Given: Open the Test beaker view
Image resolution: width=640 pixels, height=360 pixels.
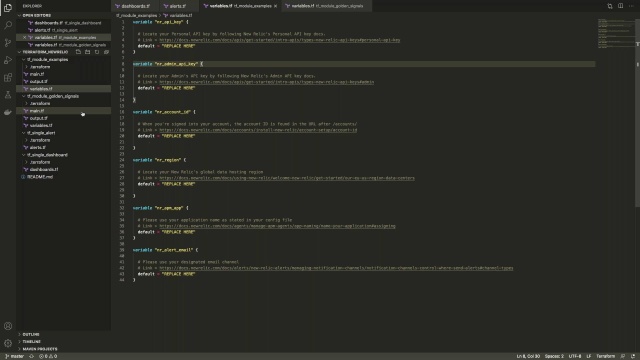Looking at the screenshot, I should click(x=8, y=95).
